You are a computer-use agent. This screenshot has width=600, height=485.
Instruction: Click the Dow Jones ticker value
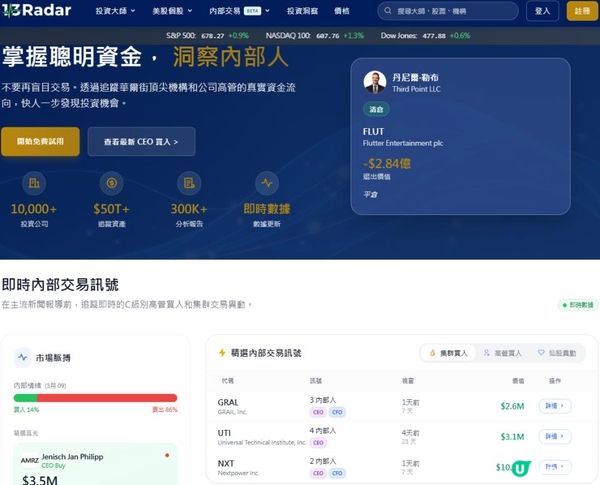coord(434,36)
